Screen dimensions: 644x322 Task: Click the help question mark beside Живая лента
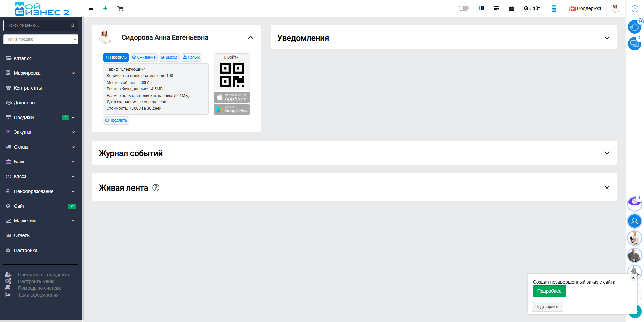(156, 188)
